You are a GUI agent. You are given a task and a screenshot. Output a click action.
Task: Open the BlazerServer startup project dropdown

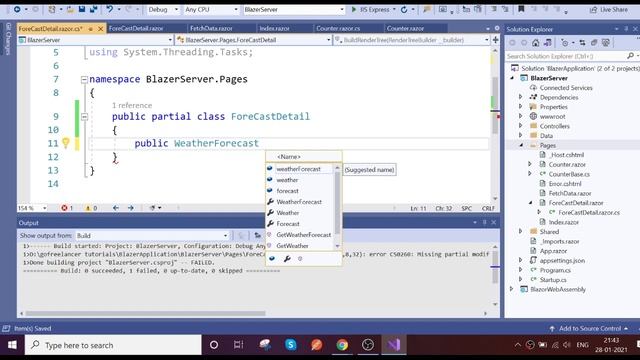[294, 9]
